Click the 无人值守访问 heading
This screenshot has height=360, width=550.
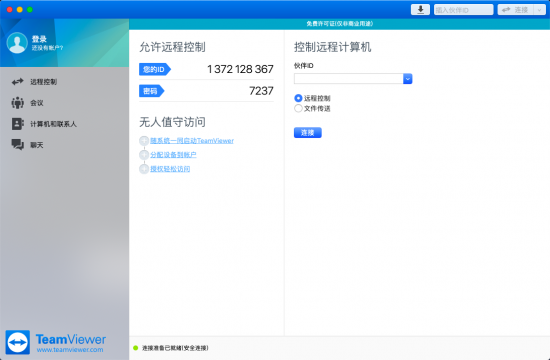[x=172, y=122]
